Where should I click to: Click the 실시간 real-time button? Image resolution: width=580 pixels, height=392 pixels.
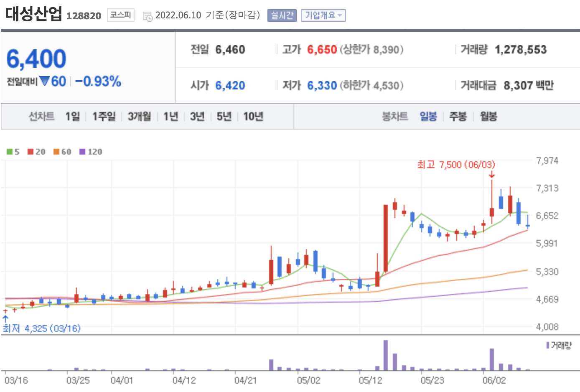[282, 15]
